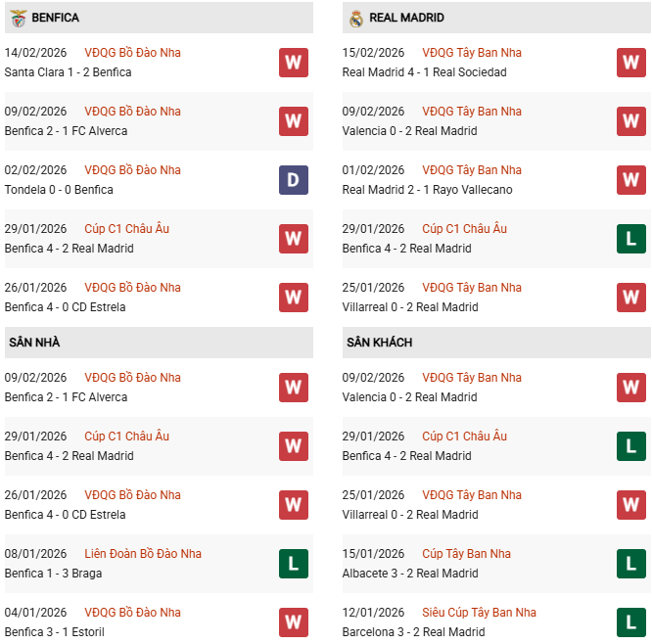Viewport: 652px width, 644px height.
Task: Select the Tondela 0 - 0 Benfica result
Action: (x=59, y=190)
